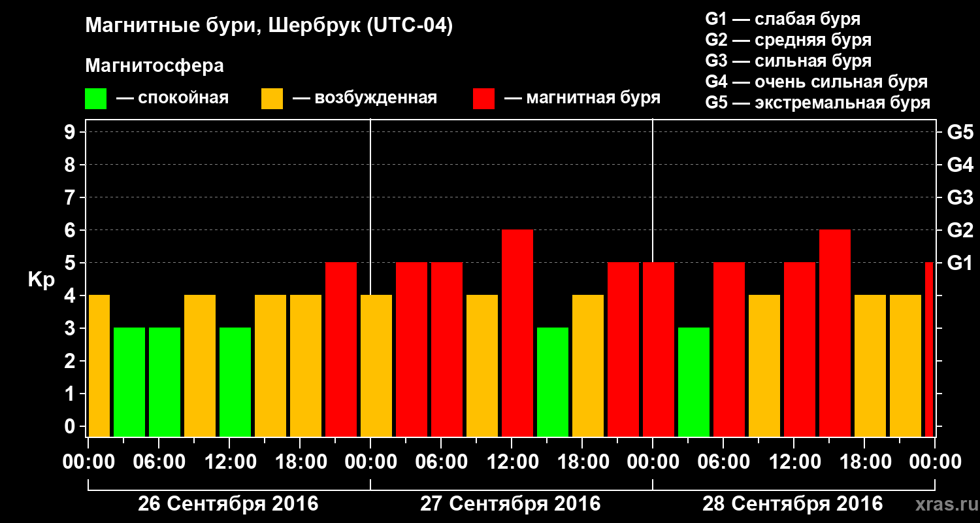Click the 'G5 — экстремальная буря' line
980x523 pixels.
point(818,103)
